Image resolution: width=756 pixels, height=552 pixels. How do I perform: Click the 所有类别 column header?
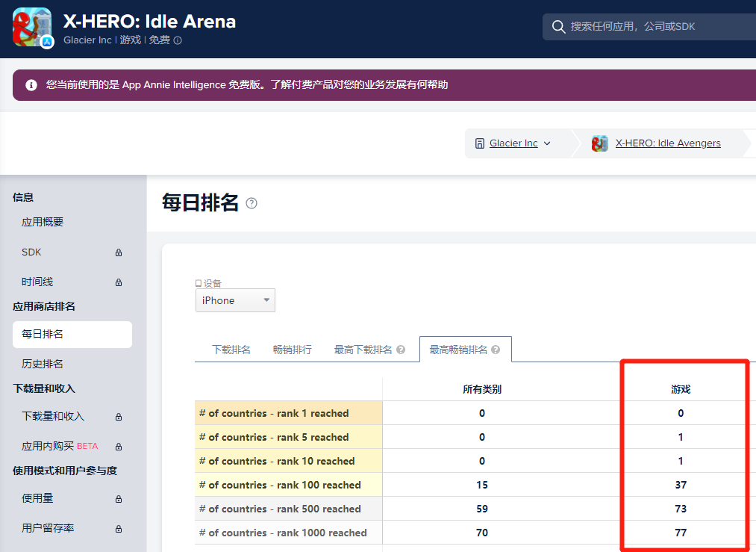[x=482, y=389]
